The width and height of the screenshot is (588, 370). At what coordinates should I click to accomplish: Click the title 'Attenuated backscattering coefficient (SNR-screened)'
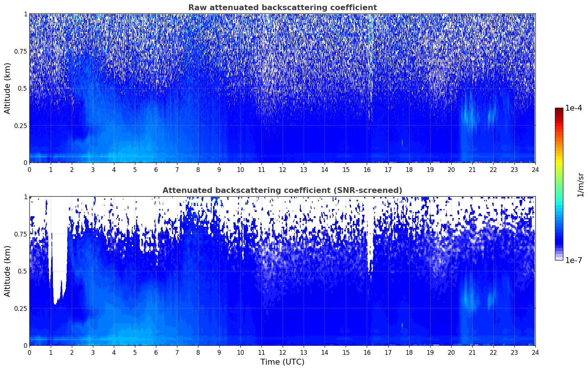coord(282,190)
